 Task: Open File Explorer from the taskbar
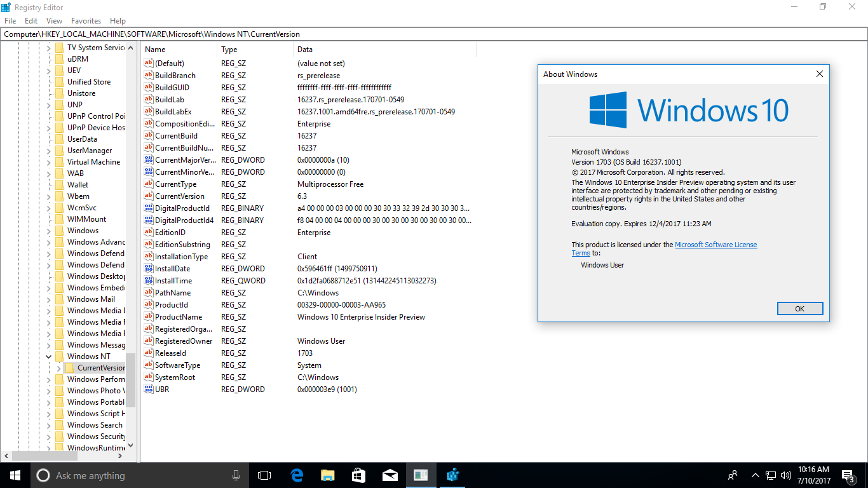(327, 475)
